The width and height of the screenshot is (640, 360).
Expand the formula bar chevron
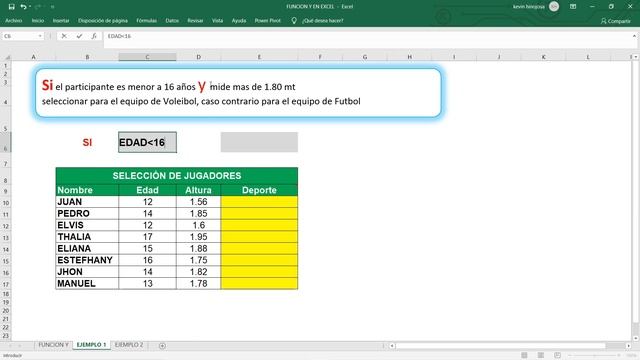pos(634,36)
